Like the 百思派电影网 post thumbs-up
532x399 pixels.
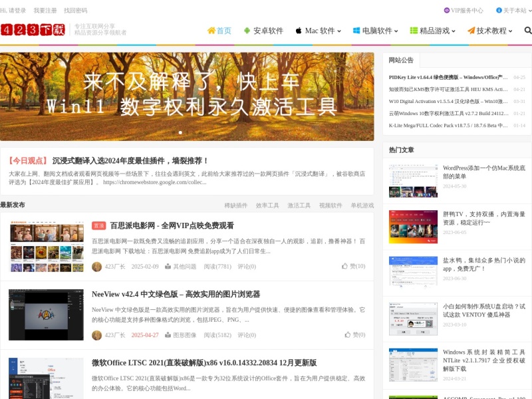point(344,266)
